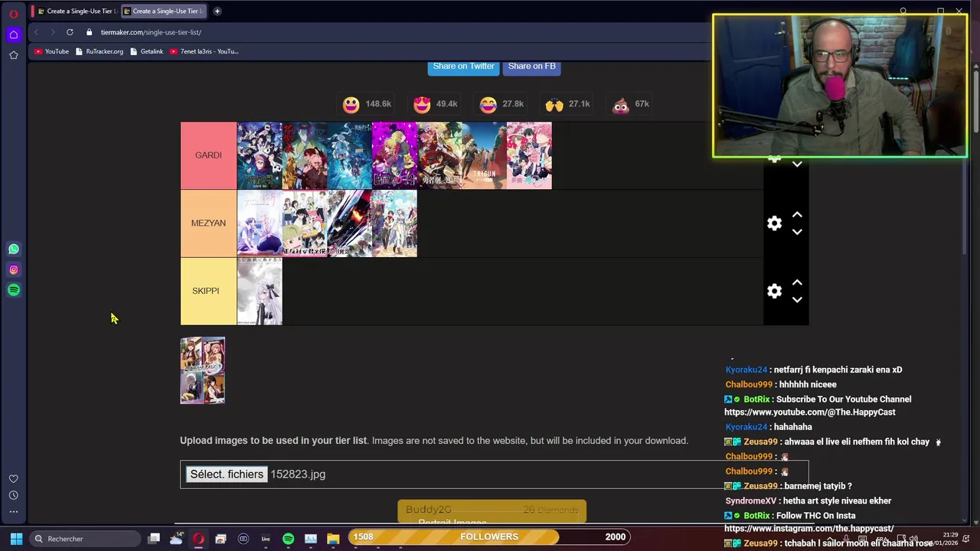
Task: Open settings gear for the SKIPPI tier
Action: click(x=775, y=291)
